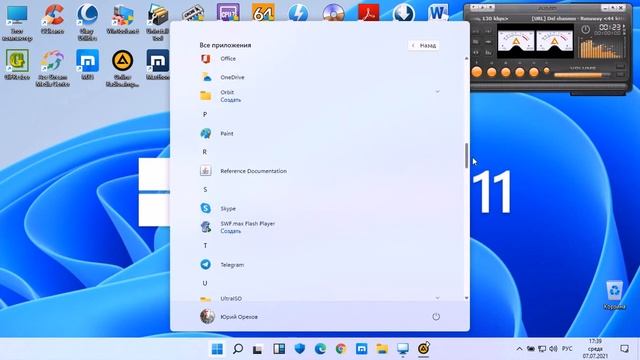Screen dimensions: 640x360
Task: Click the AIMP elapsed time display
Action: click(610, 27)
